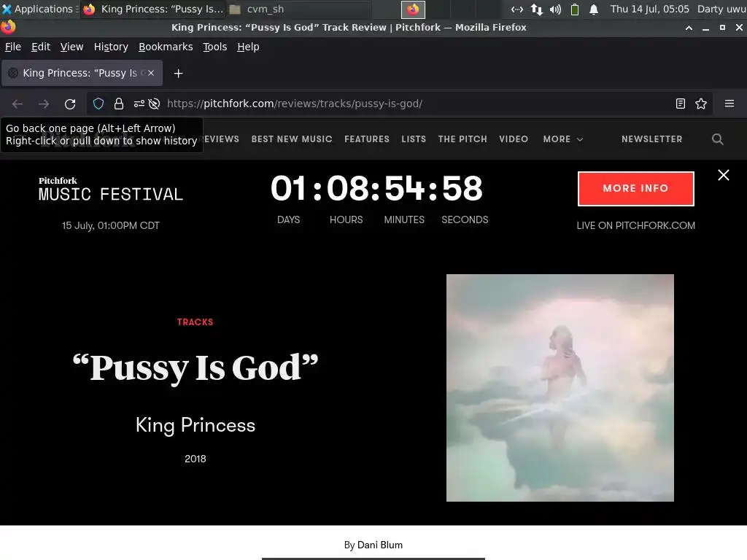The image size is (747, 560).
Task: Dismiss the Music Festival banner
Action: [723, 175]
